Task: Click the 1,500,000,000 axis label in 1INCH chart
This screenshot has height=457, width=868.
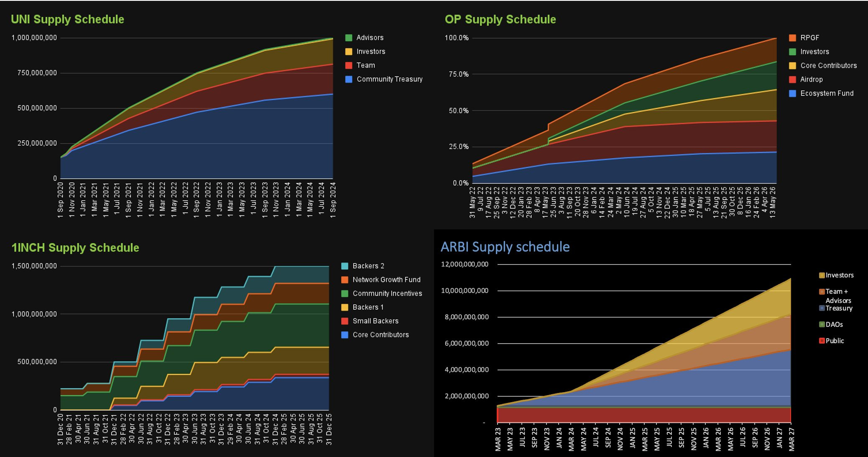Action: click(x=34, y=266)
